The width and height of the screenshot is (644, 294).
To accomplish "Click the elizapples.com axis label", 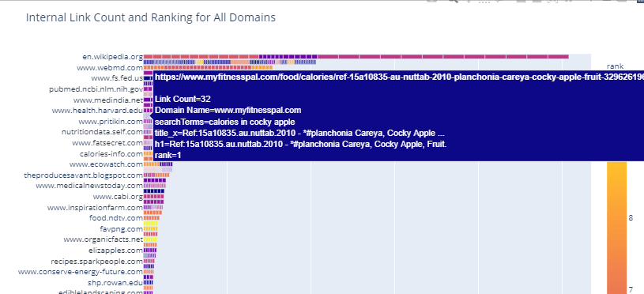I will tap(115, 250).
